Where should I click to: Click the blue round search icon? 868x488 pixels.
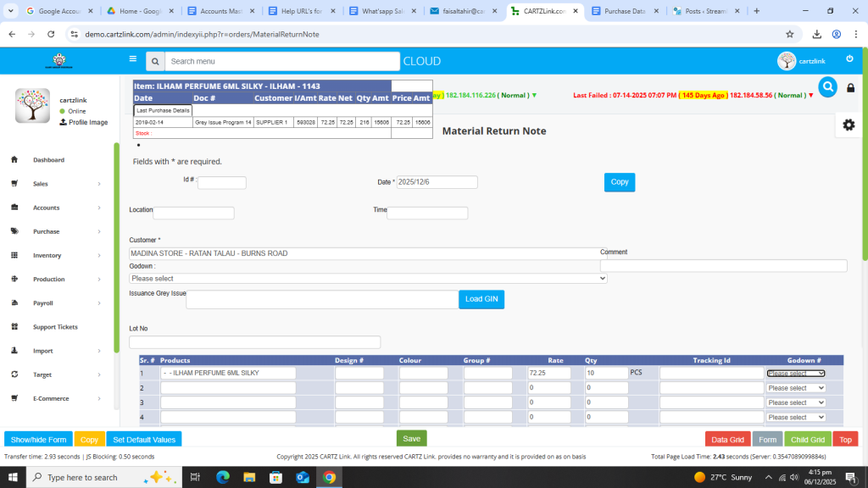[x=827, y=87]
